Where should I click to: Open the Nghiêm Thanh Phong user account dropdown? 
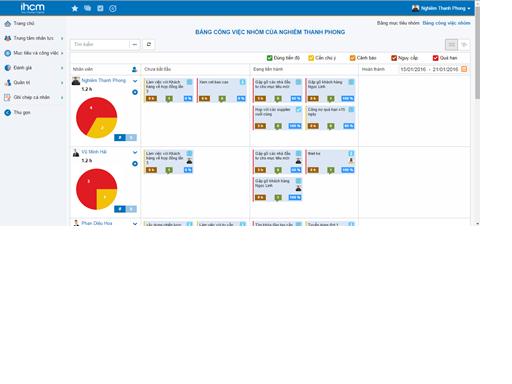(441, 8)
